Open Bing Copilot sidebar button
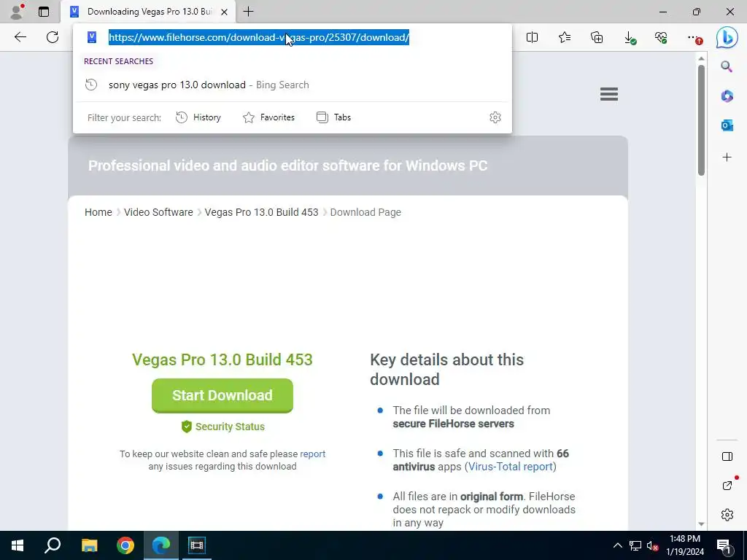Screen dimensions: 747x560 coord(727,38)
